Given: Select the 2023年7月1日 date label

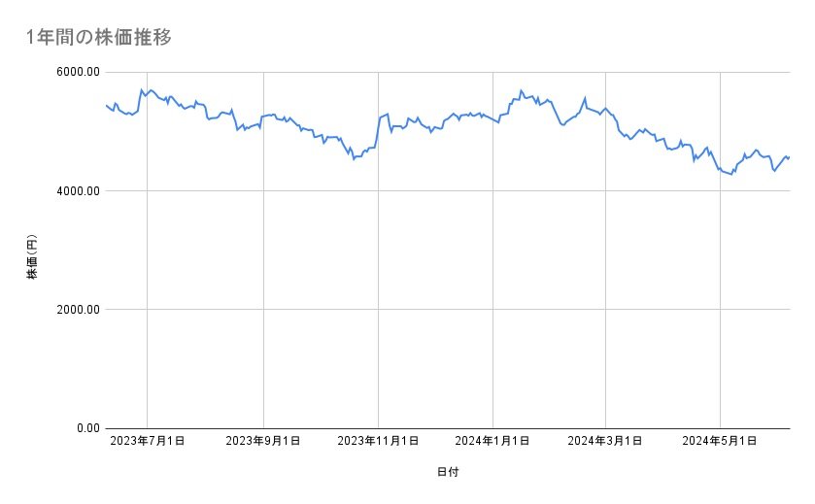Looking at the screenshot, I should coord(148,441).
